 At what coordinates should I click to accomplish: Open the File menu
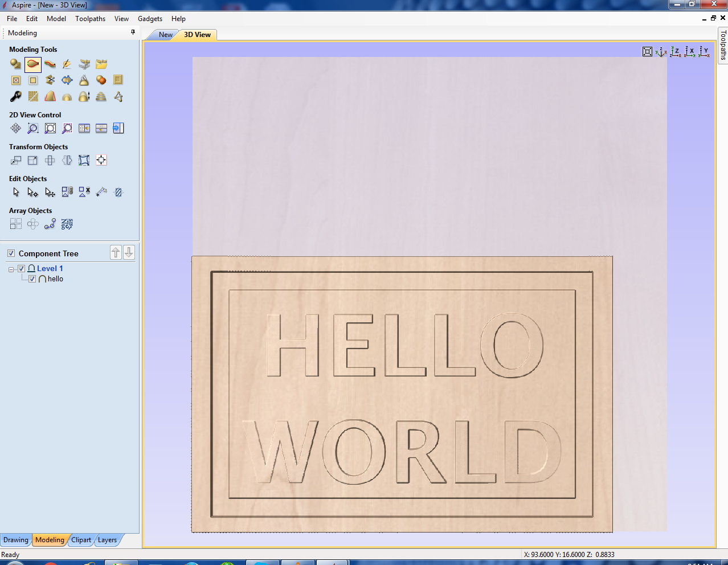tap(12, 19)
